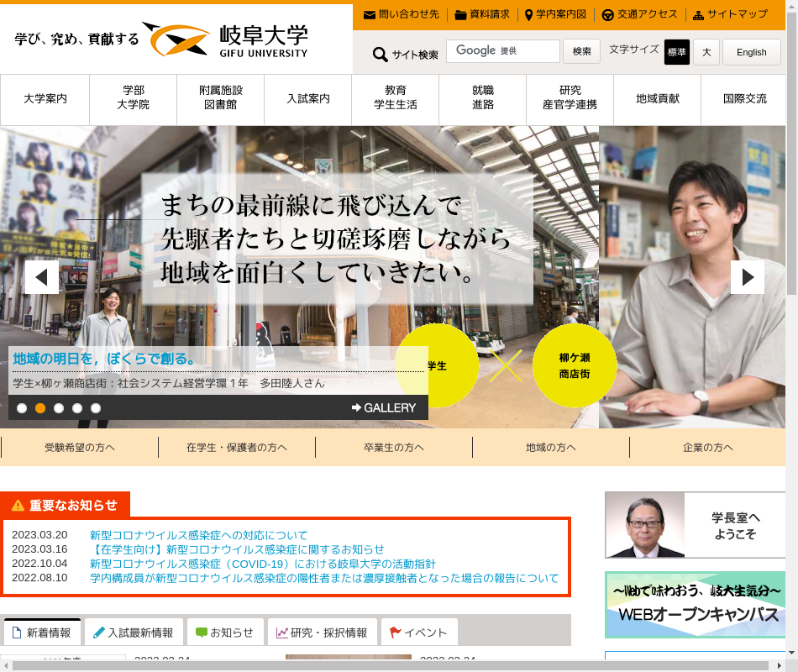
Task: Select the fifth carousel slide dot
Action: point(96,408)
